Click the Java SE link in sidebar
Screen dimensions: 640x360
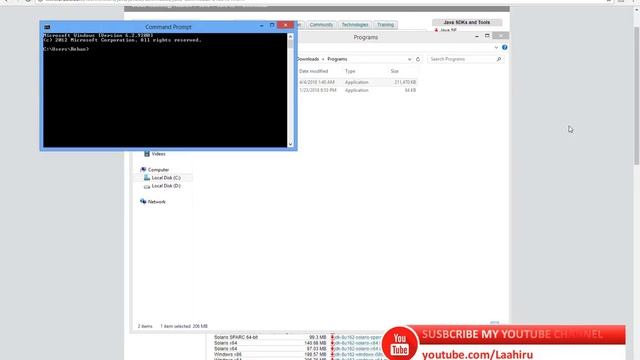(448, 30)
